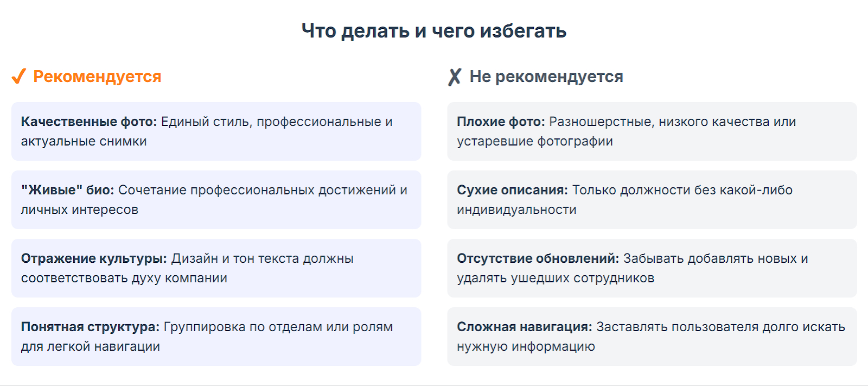Click the text 'для легкой навигации'

[x=91, y=346]
